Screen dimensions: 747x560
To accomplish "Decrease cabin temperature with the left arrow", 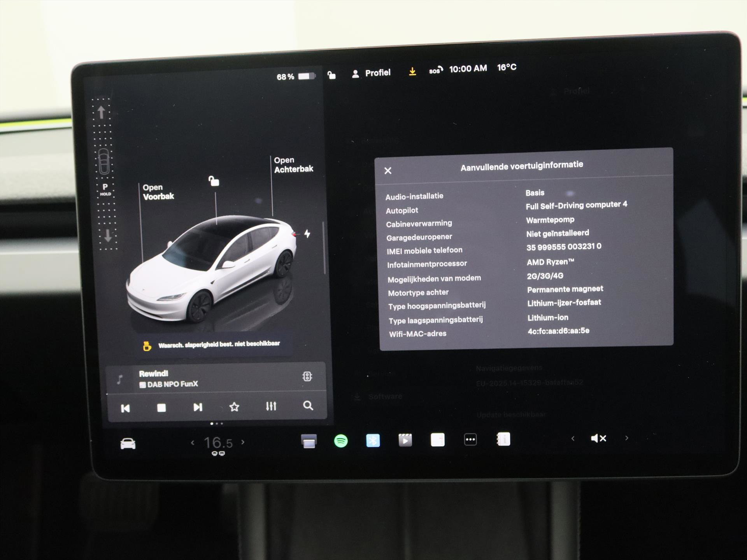I will [193, 443].
